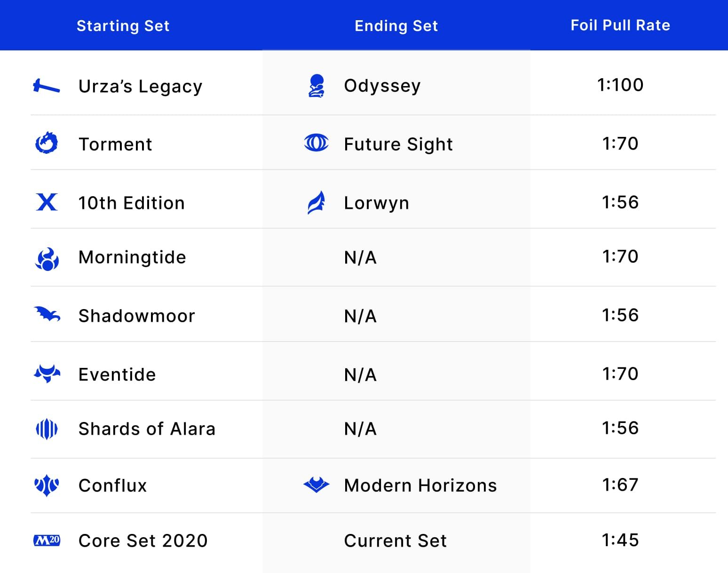Image resolution: width=728 pixels, height=573 pixels.
Task: Select the Starting Set column header
Action: click(x=123, y=25)
